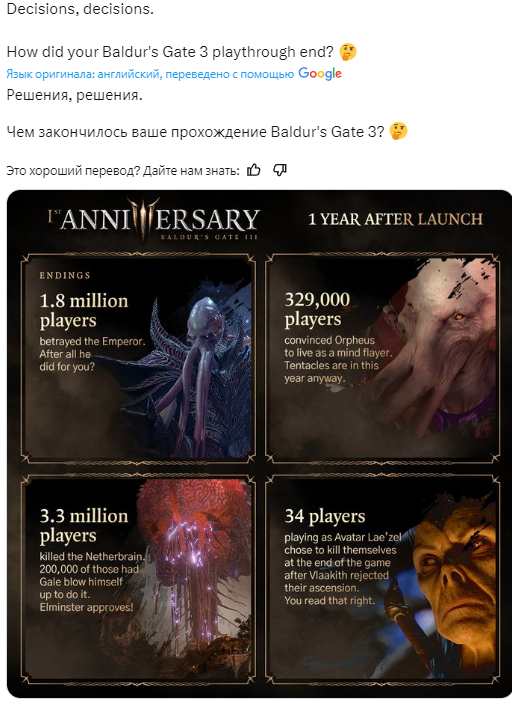Click the '1.8 million players' statistic
Screen dimensions: 512x701
[84, 310]
